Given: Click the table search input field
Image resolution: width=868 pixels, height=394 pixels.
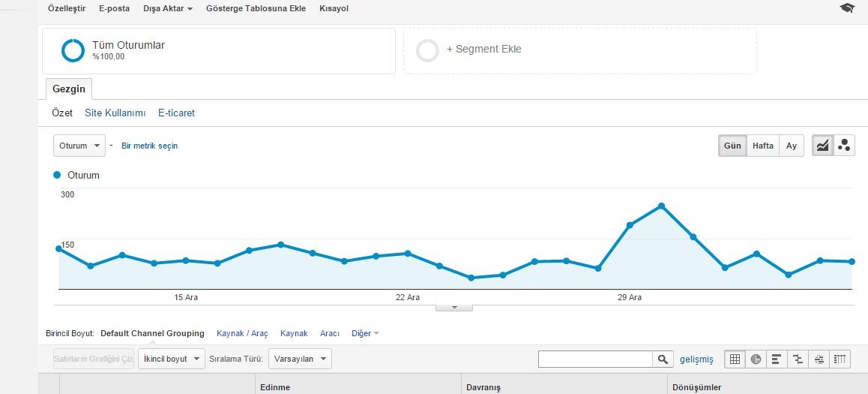Looking at the screenshot, I should [596, 359].
